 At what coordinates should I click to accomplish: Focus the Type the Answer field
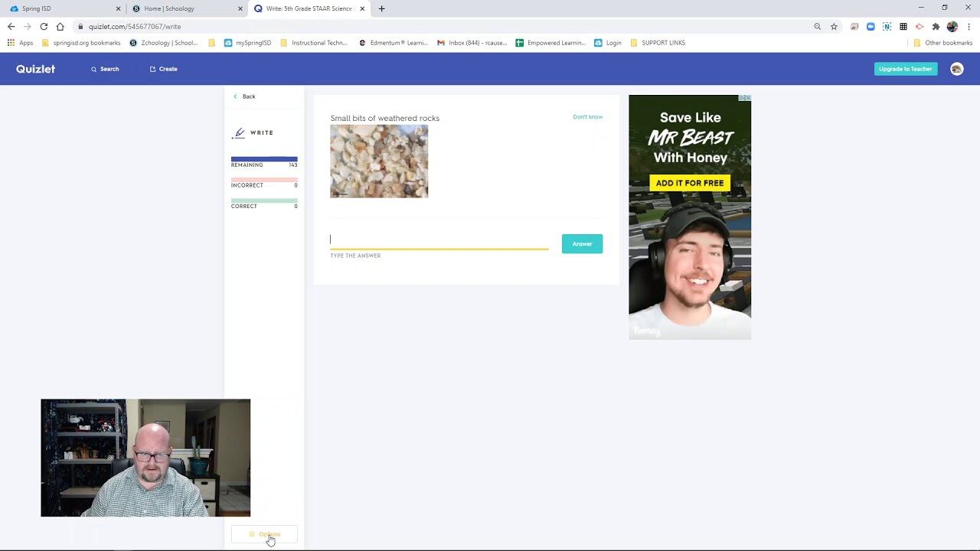tap(439, 240)
